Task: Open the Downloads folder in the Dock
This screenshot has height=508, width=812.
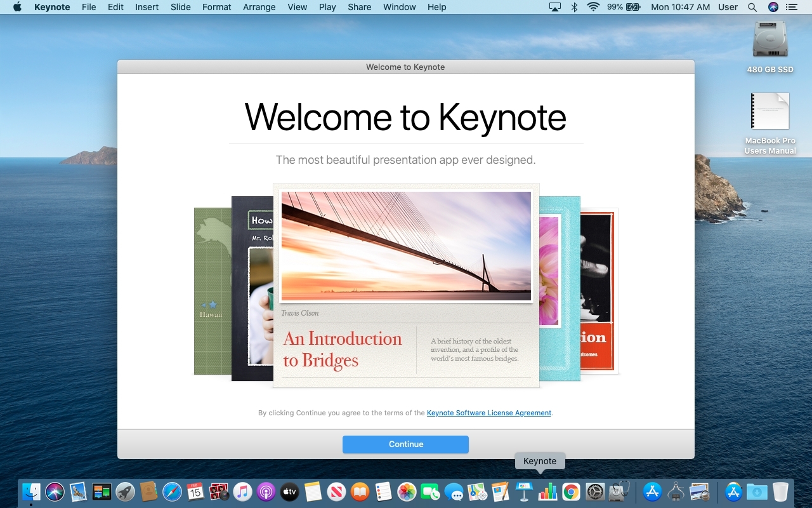Action: tap(757, 491)
